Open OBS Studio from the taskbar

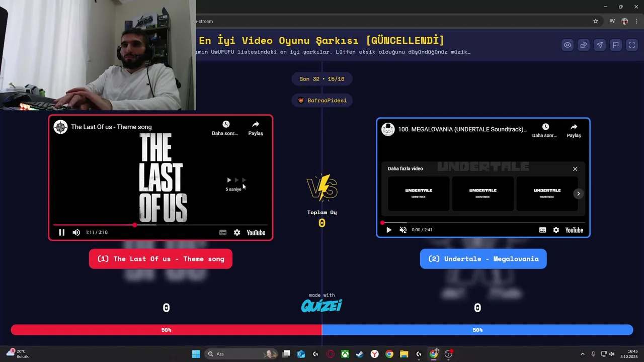coord(448,354)
